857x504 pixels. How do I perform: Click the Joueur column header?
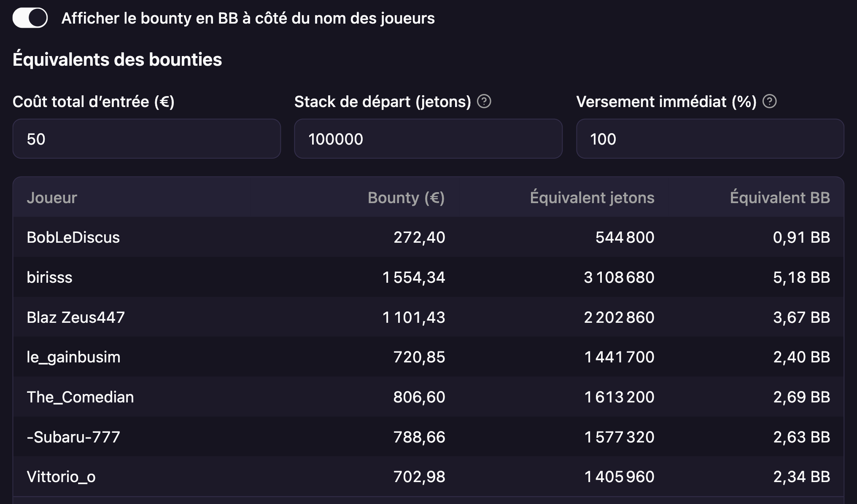pos(52,198)
